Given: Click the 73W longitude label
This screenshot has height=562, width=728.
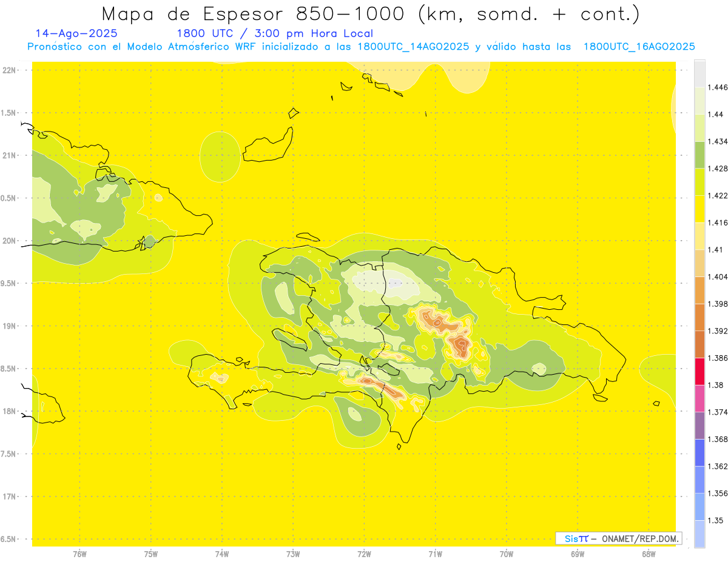Looking at the screenshot, I should (293, 554).
